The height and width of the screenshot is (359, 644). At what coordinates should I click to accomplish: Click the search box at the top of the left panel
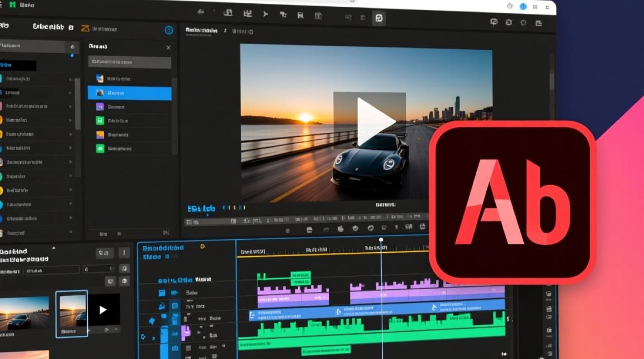(33, 46)
